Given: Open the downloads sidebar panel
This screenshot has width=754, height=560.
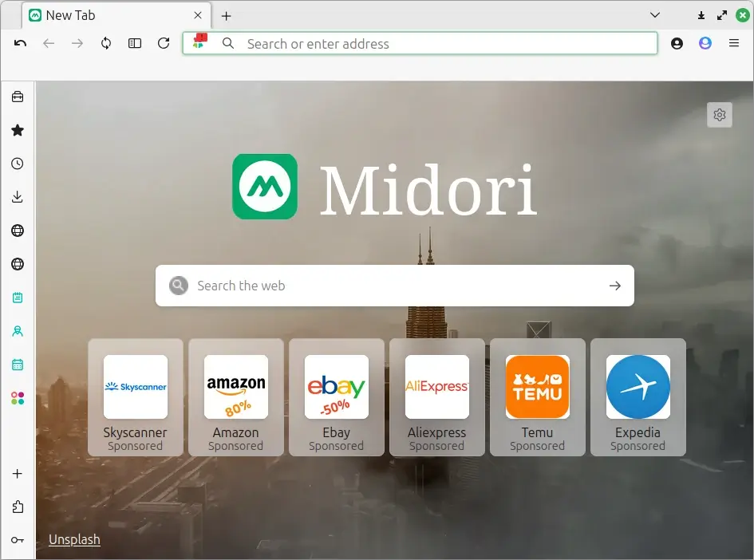Looking at the screenshot, I should point(18,197).
